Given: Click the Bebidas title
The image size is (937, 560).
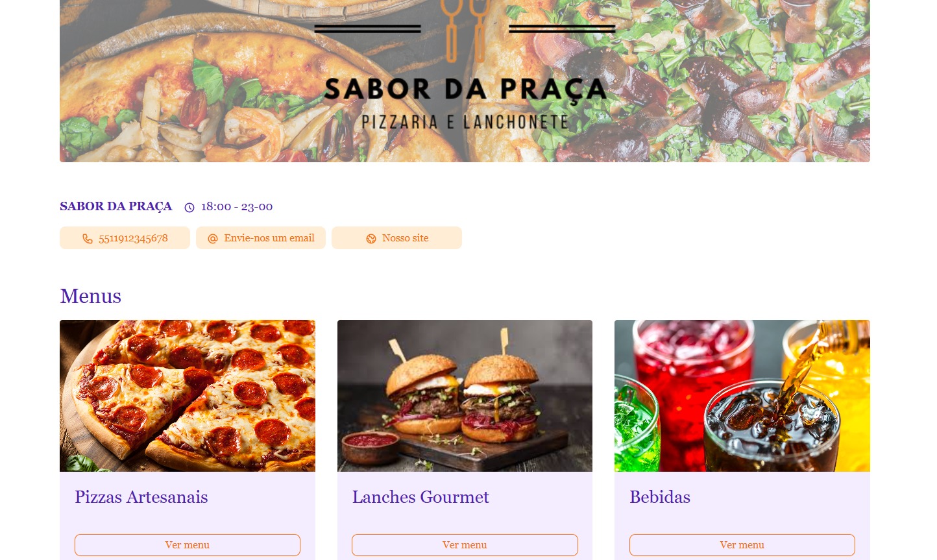Looking at the screenshot, I should 660,497.
